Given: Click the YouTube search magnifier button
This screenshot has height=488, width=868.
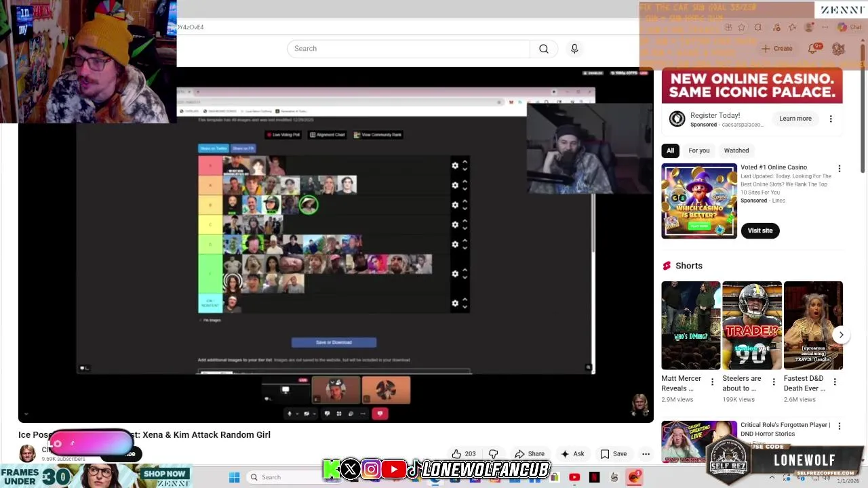Looking at the screenshot, I should 543,49.
